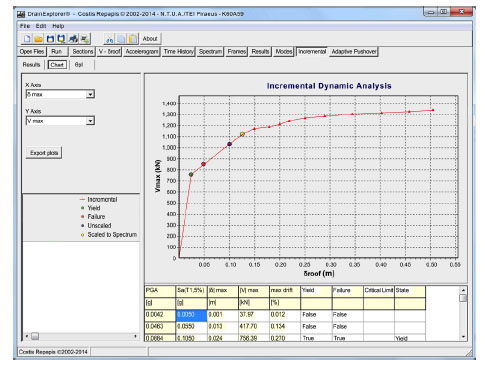Click the left panel horizontal scrollbar thumb
Viewport: 485px width, 368px height.
(x=35, y=336)
